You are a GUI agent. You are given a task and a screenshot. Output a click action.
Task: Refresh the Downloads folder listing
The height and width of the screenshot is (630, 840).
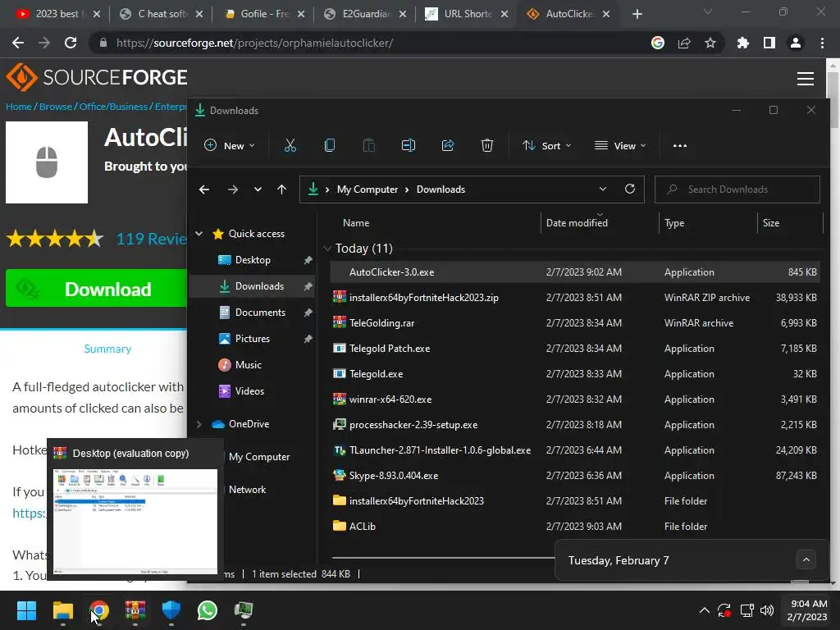pos(630,189)
